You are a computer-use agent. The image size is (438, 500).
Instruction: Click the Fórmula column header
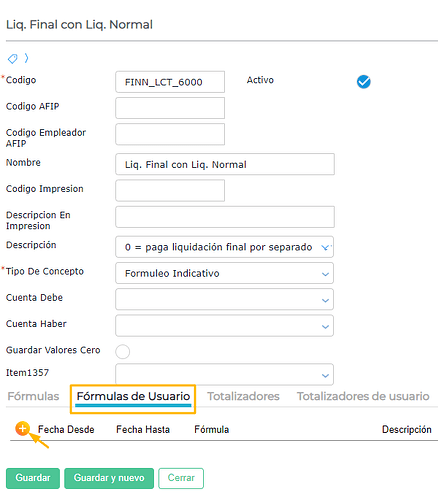tap(212, 429)
